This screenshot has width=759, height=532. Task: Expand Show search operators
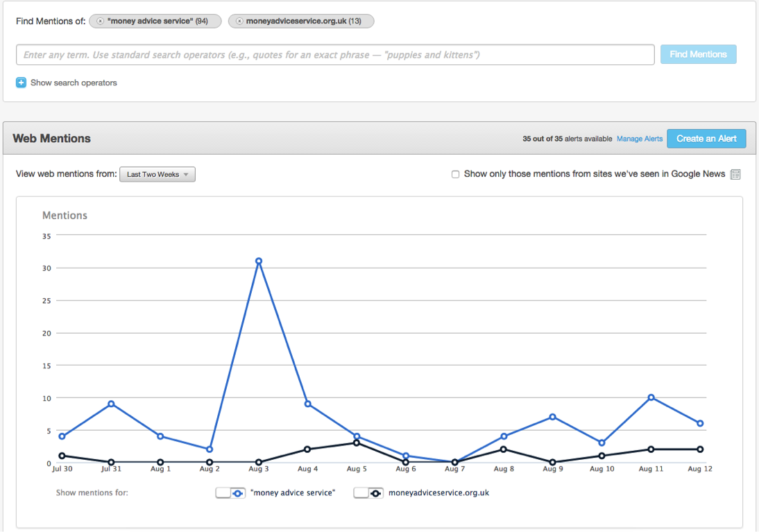click(x=74, y=83)
